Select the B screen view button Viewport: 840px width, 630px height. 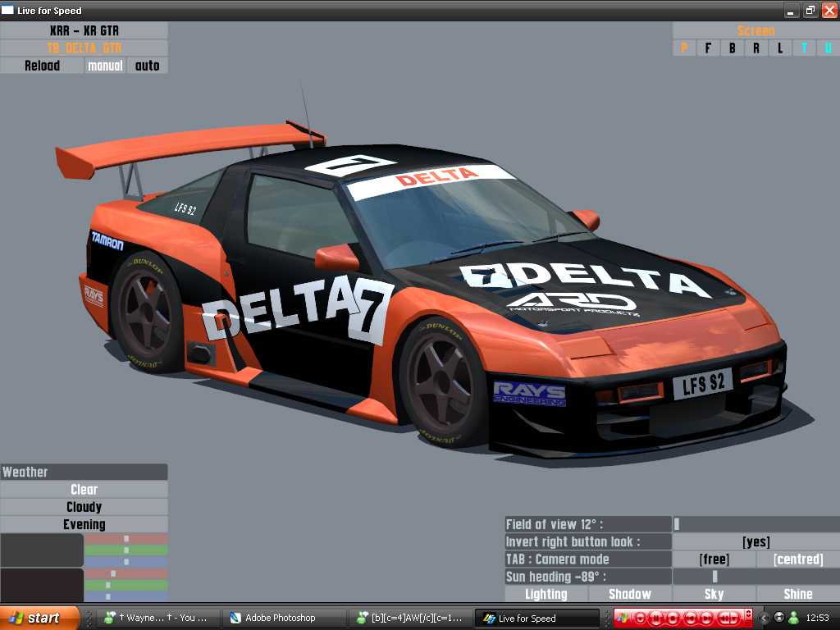pos(733,48)
